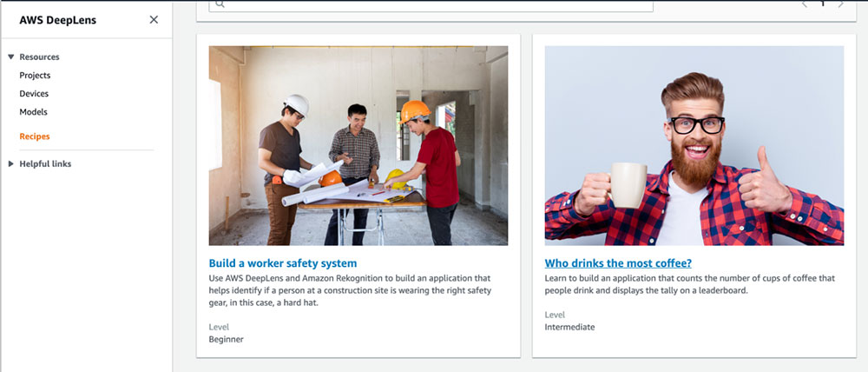This screenshot has width=868, height=372.
Task: Open Build a worker safety system link
Action: click(x=283, y=263)
